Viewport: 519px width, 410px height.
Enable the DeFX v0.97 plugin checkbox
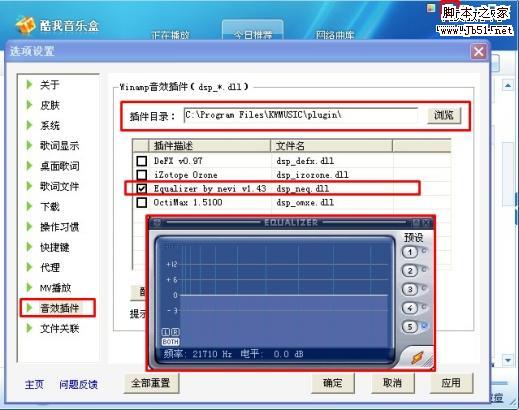(142, 161)
